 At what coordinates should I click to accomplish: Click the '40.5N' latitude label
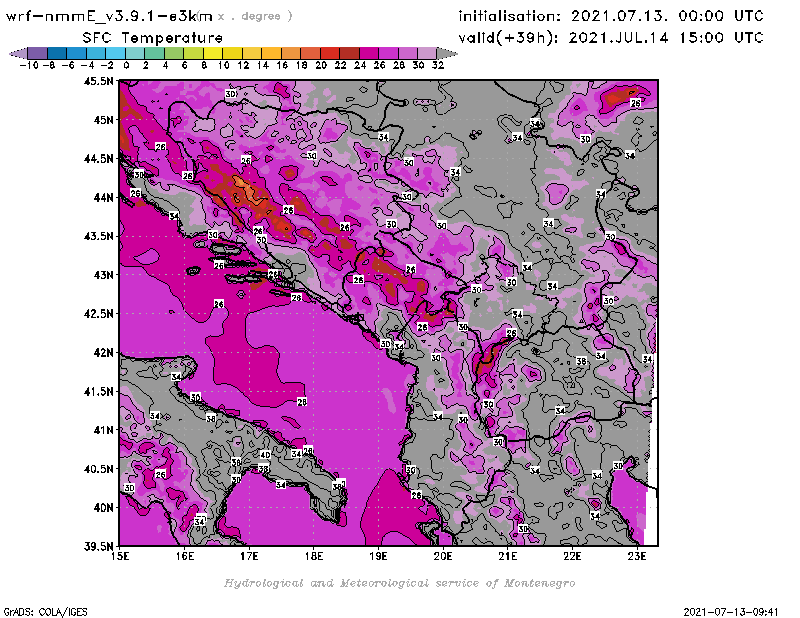(98, 469)
